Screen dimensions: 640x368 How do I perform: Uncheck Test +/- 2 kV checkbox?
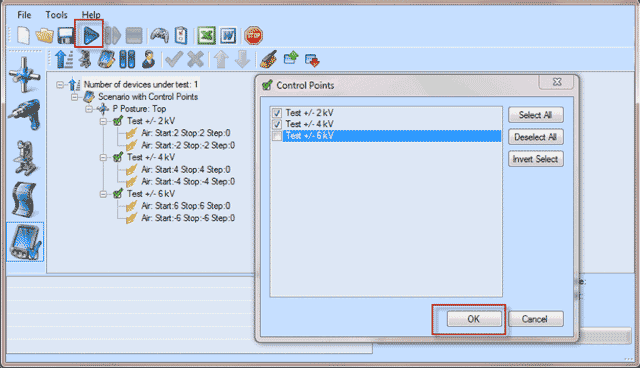click(x=277, y=113)
